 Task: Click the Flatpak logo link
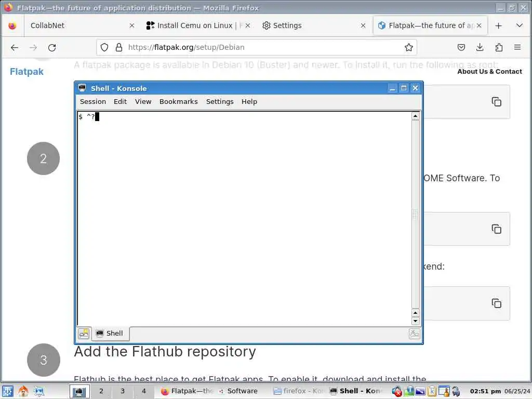click(x=26, y=72)
